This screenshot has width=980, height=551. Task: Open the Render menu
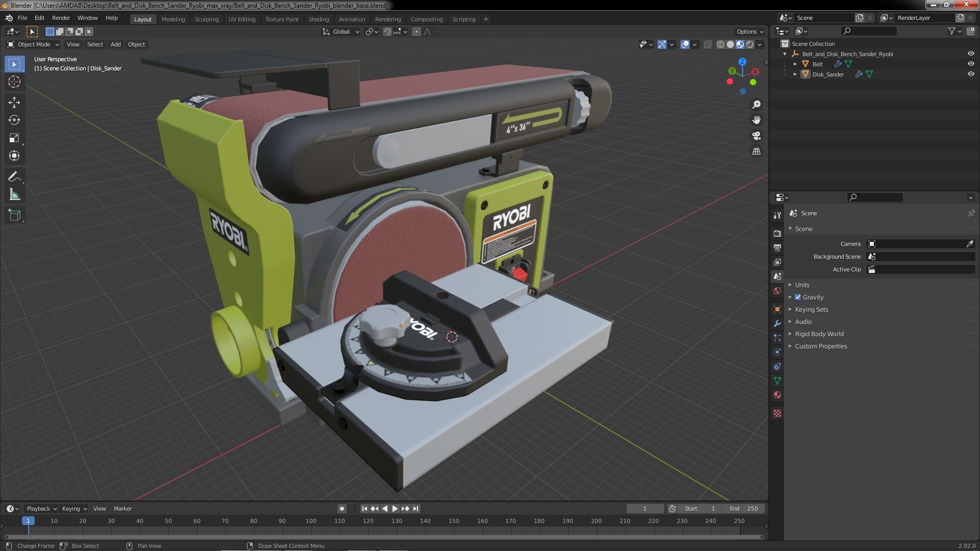(x=61, y=18)
